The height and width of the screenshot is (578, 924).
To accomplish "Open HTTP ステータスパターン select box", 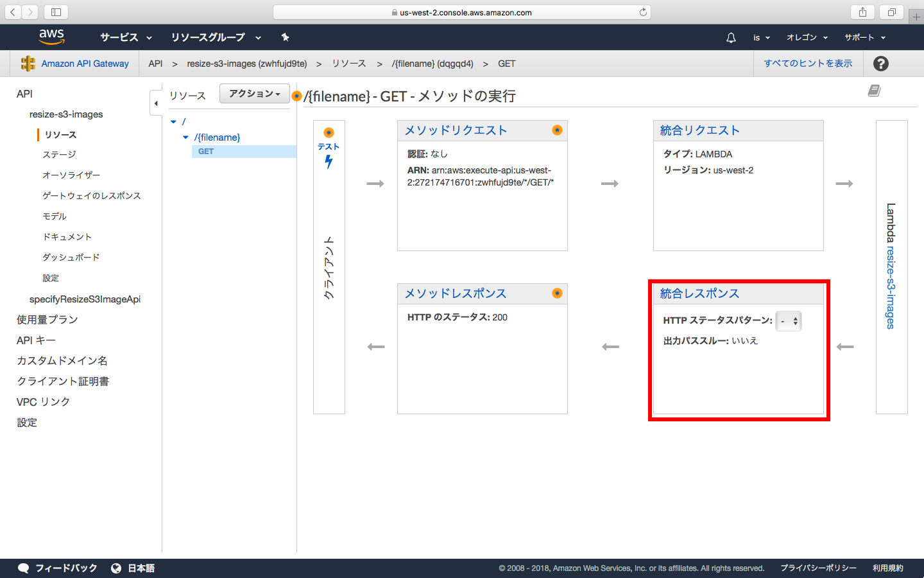I will pos(789,321).
